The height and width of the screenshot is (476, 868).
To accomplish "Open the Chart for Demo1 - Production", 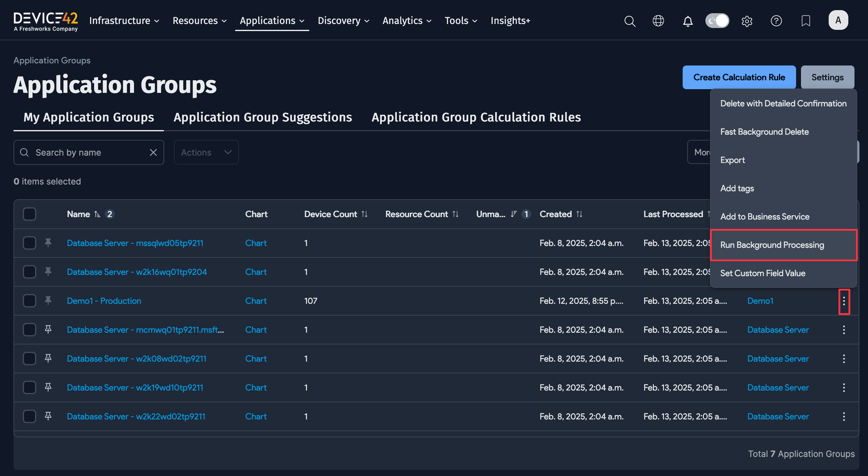I will (x=256, y=300).
